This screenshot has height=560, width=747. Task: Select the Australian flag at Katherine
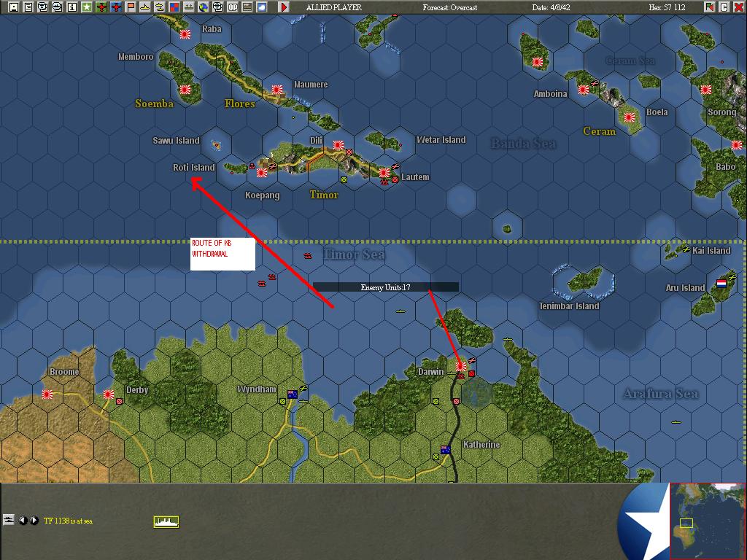click(446, 449)
